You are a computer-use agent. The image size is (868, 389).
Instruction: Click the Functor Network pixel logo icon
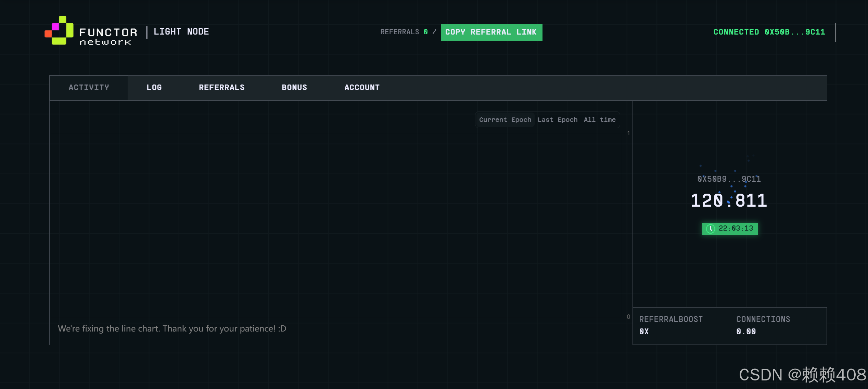tap(59, 30)
